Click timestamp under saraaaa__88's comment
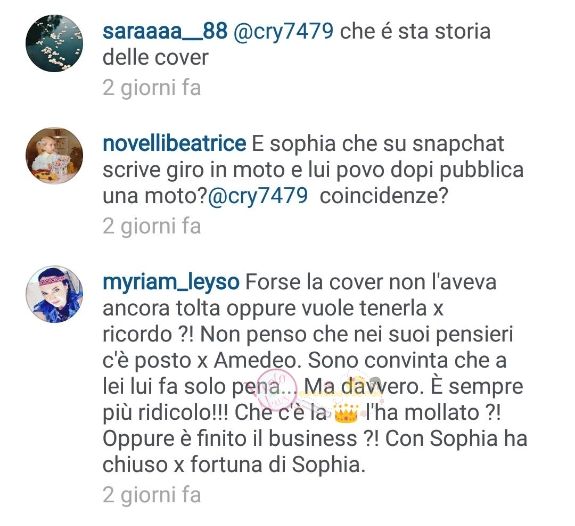Image resolution: width=575 pixels, height=526 pixels. coord(152,88)
